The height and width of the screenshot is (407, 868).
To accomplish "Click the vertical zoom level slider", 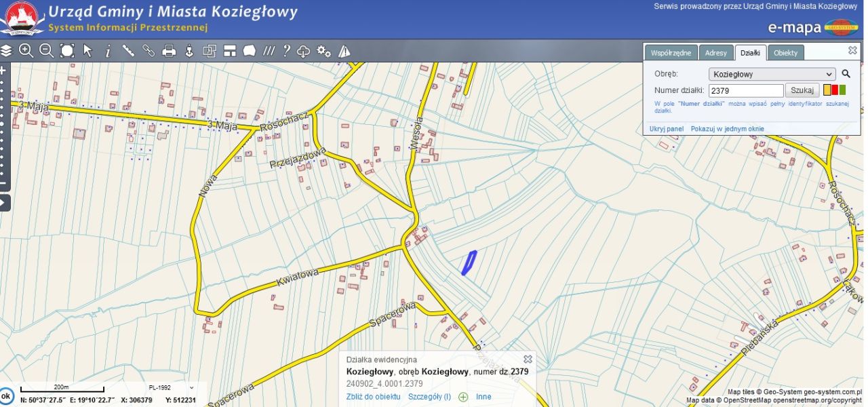I will [3, 127].
